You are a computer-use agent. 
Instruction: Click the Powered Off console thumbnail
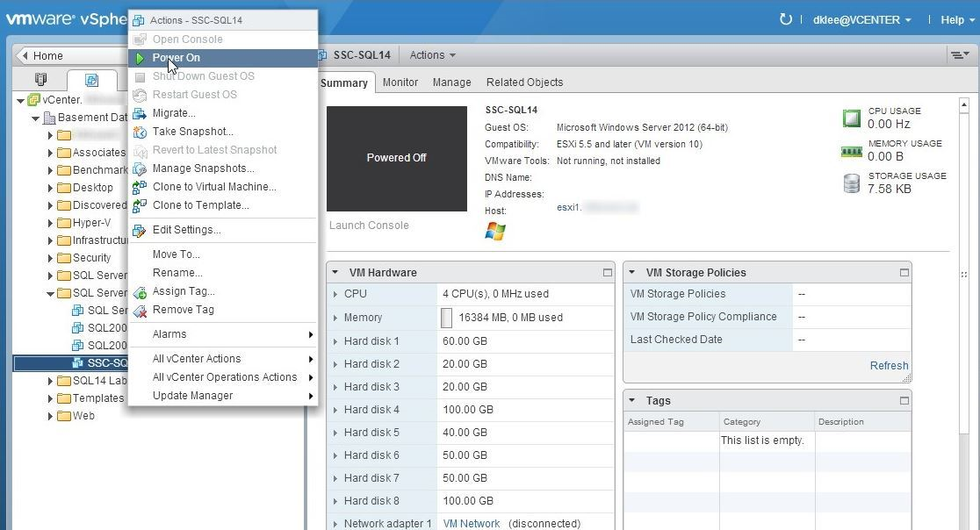[x=397, y=159]
